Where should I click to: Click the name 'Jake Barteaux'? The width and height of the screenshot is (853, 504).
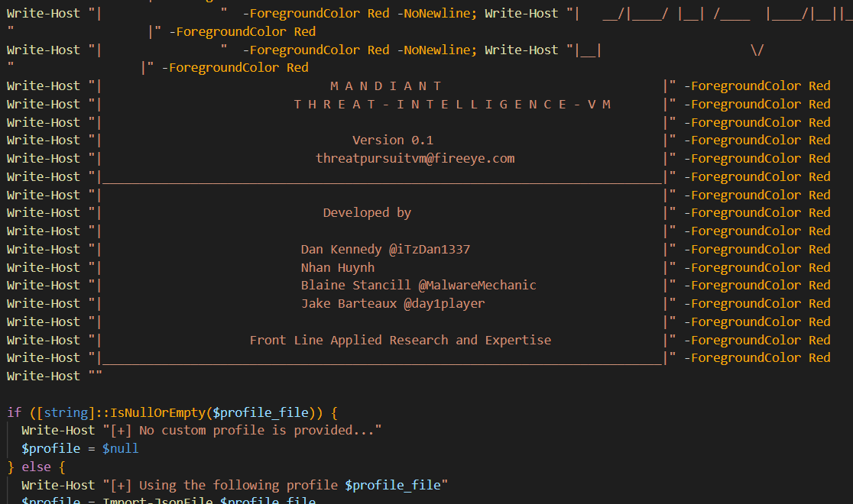[x=349, y=303]
